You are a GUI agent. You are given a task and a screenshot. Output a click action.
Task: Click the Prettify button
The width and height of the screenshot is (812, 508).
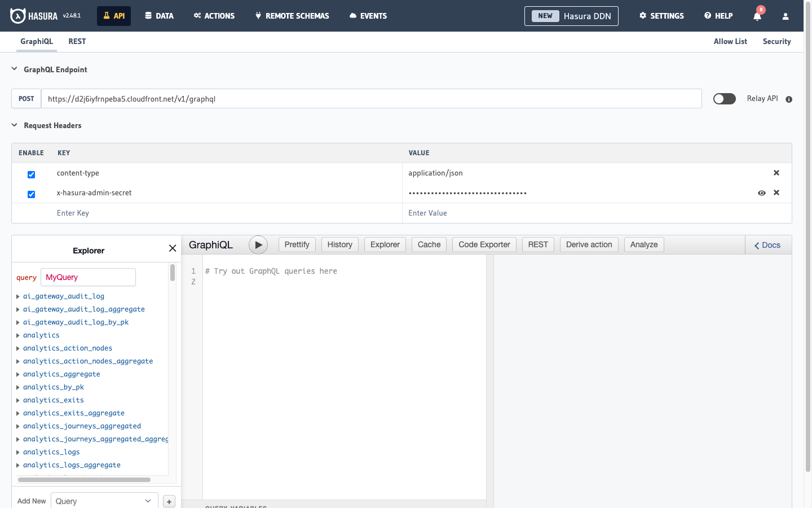pyautogui.click(x=297, y=244)
